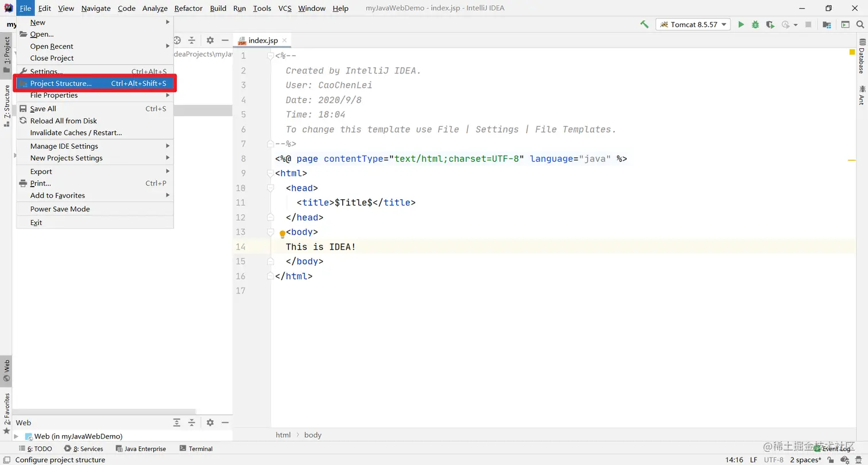Expand all in the Web panel
The image size is (868, 465).
tap(177, 423)
